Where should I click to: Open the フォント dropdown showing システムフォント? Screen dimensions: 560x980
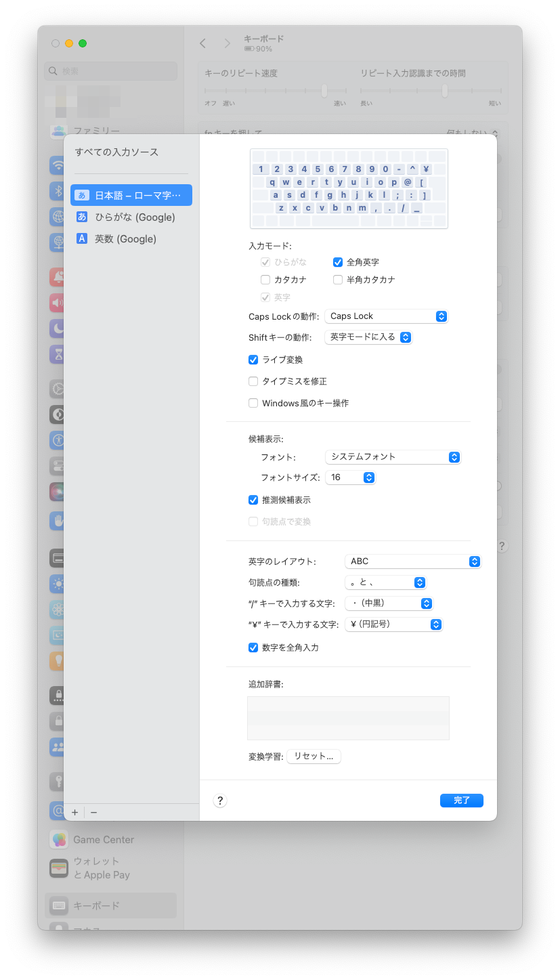(x=393, y=457)
